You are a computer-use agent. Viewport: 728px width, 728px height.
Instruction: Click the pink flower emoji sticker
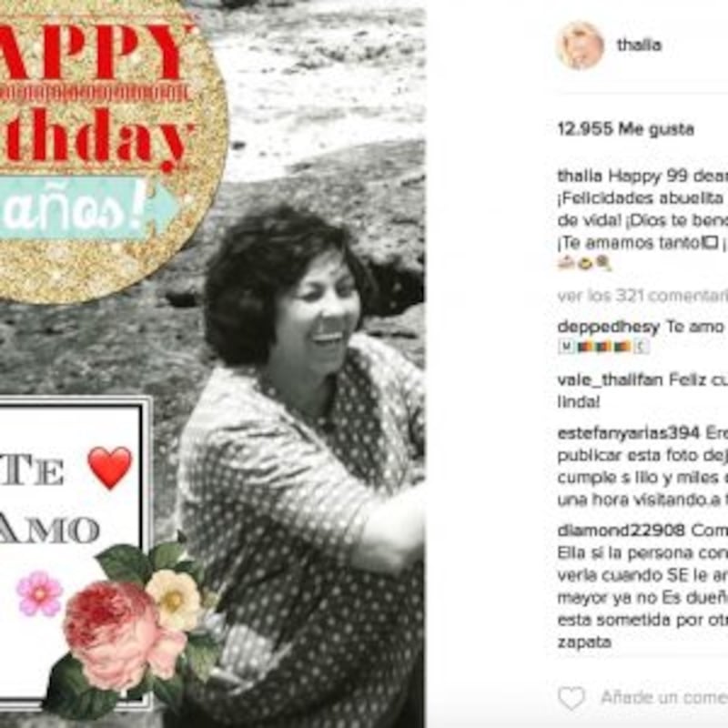[x=39, y=594]
